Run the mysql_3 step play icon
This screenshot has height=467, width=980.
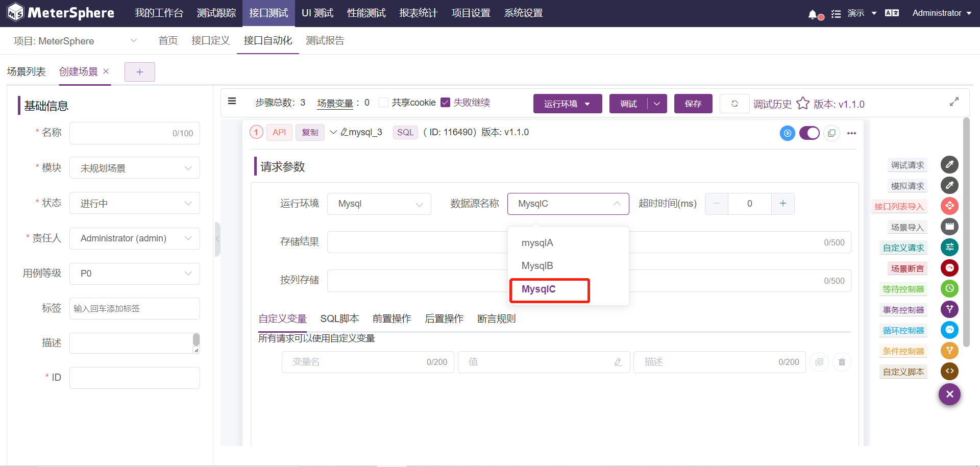tap(788, 133)
